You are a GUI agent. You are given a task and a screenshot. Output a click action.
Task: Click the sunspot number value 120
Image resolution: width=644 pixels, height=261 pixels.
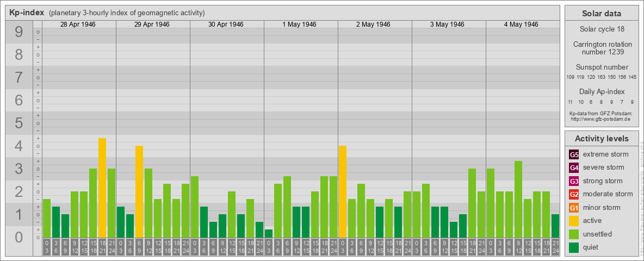click(591, 77)
